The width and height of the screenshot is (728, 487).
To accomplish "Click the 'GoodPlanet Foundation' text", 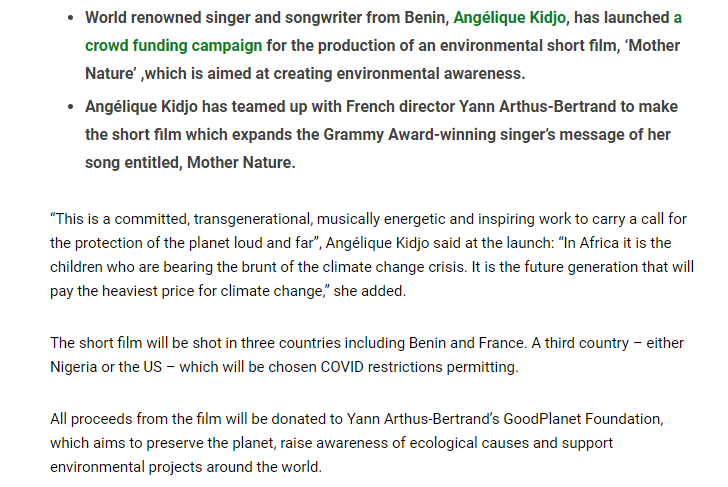I will pos(583,419).
